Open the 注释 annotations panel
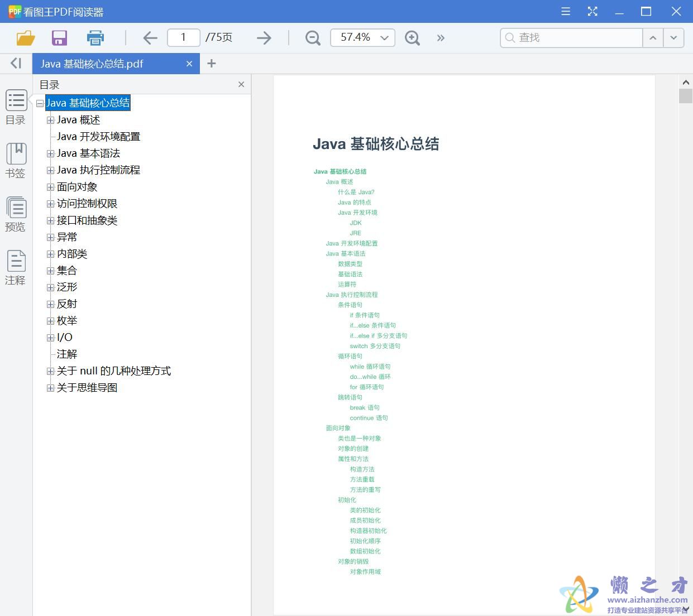 tap(16, 268)
